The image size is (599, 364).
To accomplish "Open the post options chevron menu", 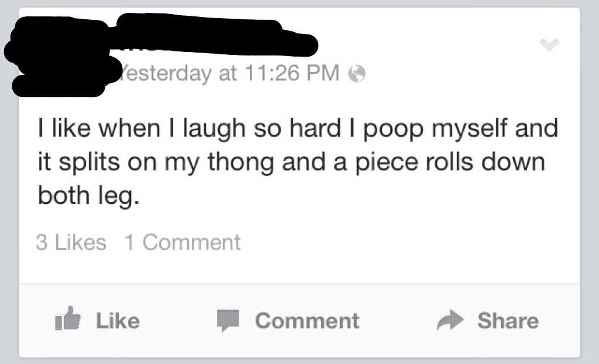I will tap(549, 44).
